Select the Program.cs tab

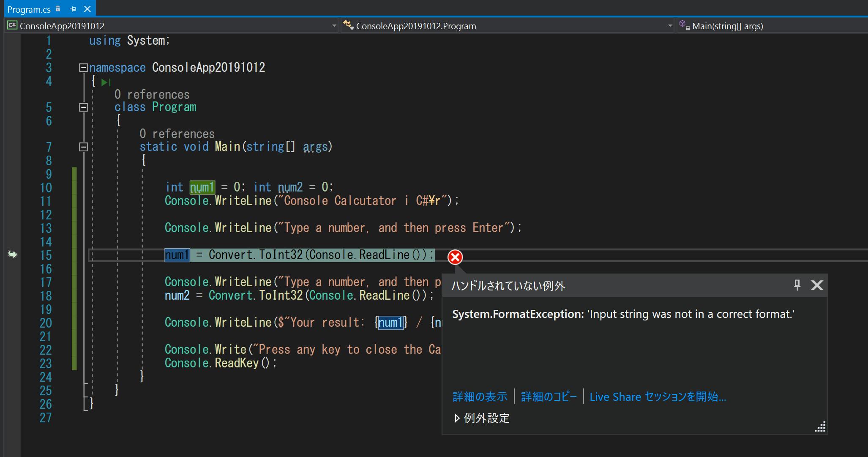[29, 9]
